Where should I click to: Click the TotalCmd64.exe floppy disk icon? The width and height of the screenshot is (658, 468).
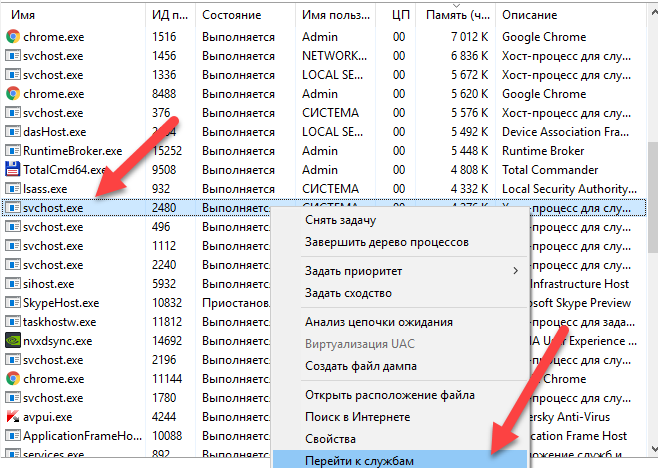(13, 169)
